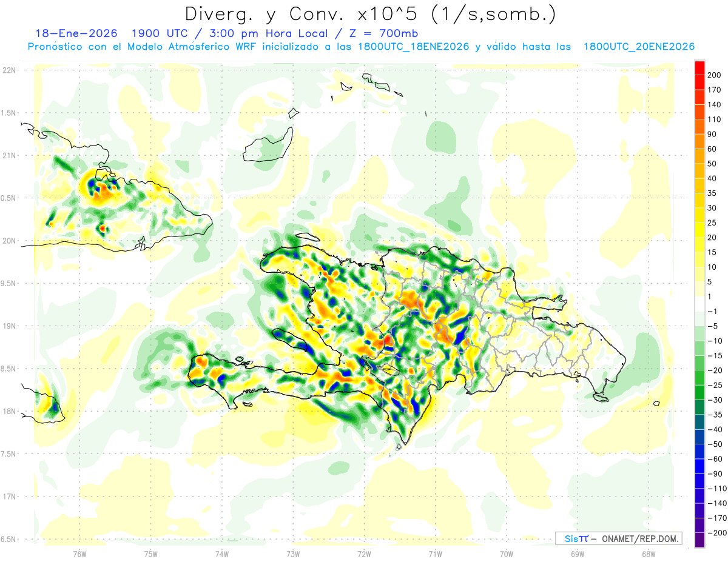The image size is (728, 562).
Task: Click the '21N' latitude label
Action: (9, 156)
